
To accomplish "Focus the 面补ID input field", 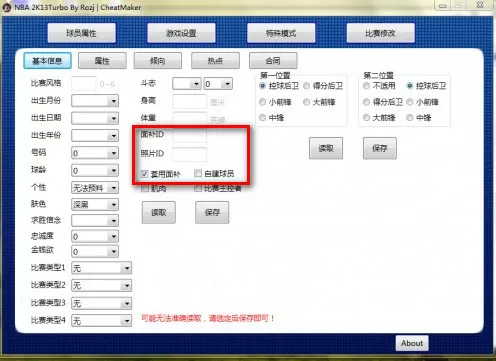I will pos(189,136).
